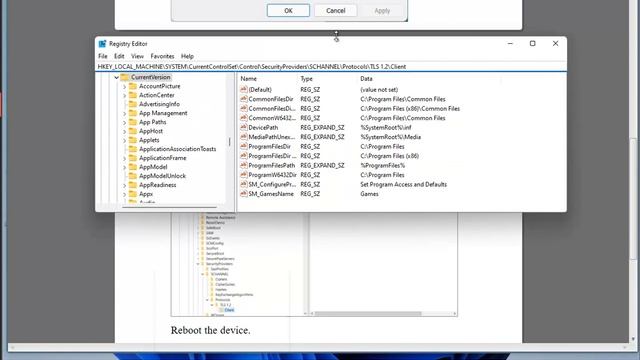Click the 'Games' data value
The height and width of the screenshot is (360, 640).
(369, 194)
